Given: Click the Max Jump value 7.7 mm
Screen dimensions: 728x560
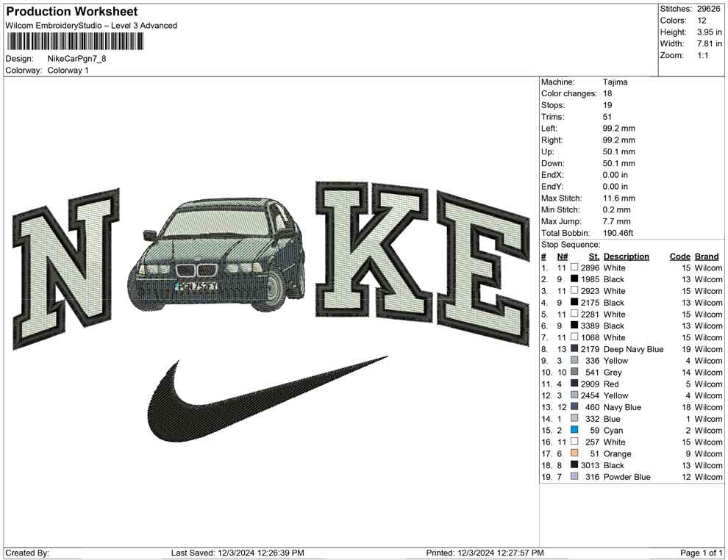Looking at the screenshot, I should point(616,221).
